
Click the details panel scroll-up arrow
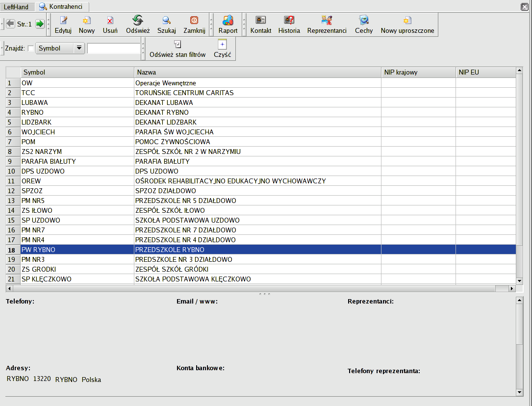pyautogui.click(x=519, y=300)
